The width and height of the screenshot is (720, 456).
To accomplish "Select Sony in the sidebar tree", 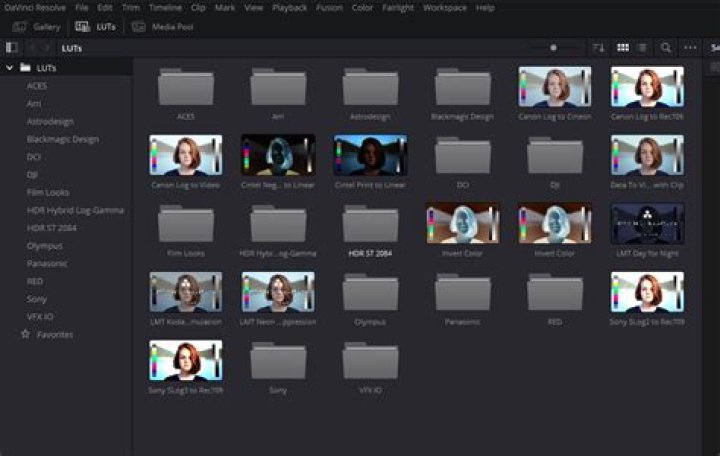I will pos(37,299).
